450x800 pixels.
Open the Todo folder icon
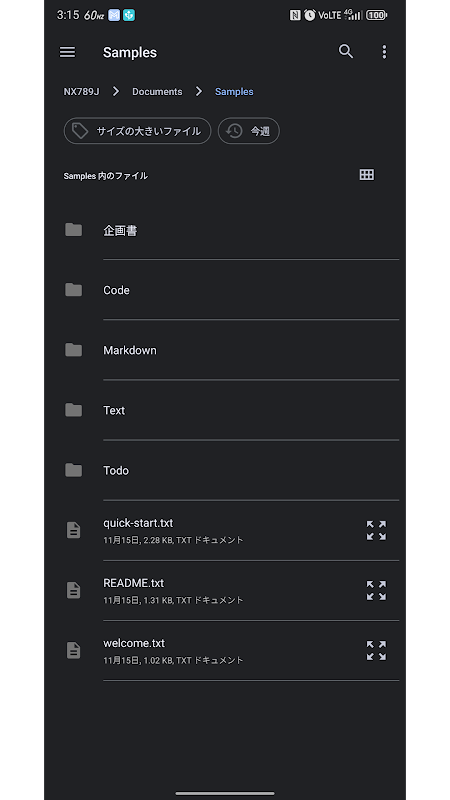(x=73, y=470)
